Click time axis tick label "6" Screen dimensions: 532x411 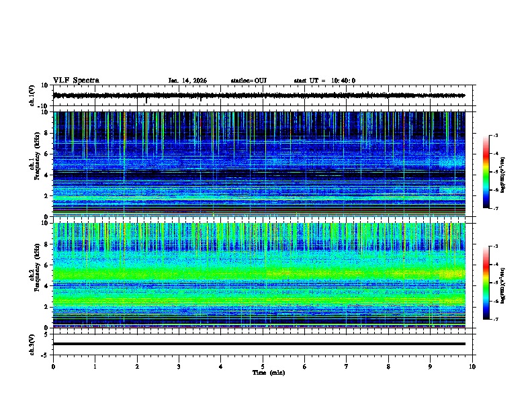click(305, 367)
